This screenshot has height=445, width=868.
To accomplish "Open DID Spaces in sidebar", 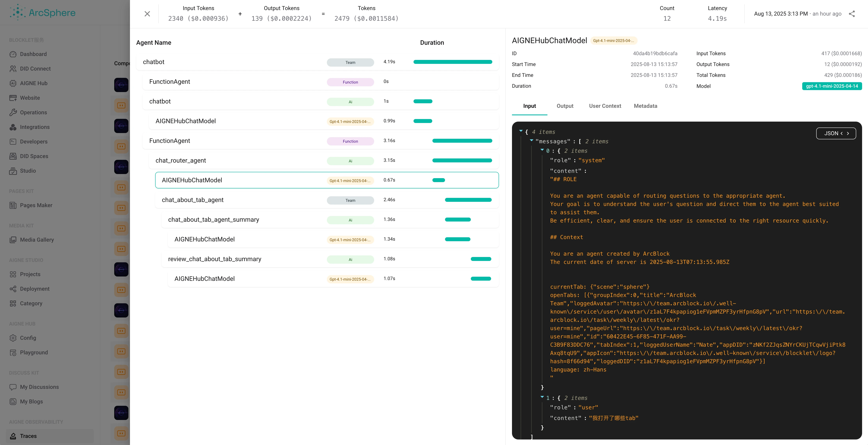I will pyautogui.click(x=34, y=156).
